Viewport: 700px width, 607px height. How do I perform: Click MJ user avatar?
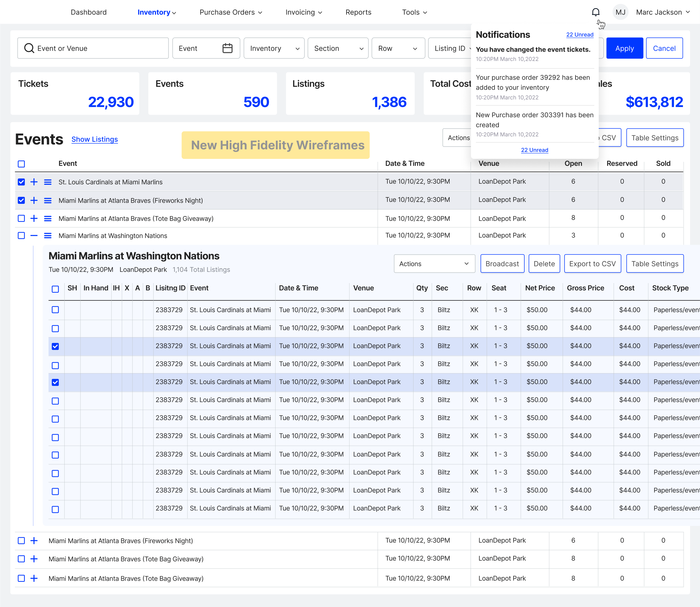pos(620,12)
